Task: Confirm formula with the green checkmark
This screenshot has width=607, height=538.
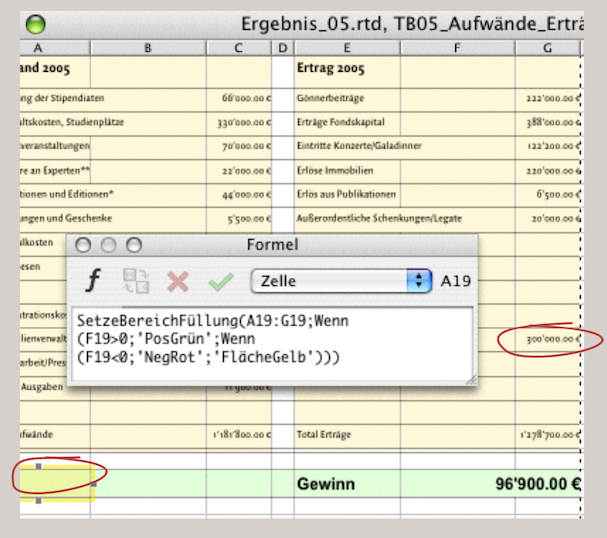Action: pos(220,281)
